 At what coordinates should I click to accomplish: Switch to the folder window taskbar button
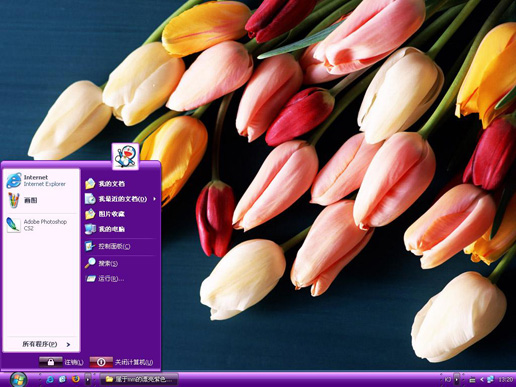click(x=139, y=379)
